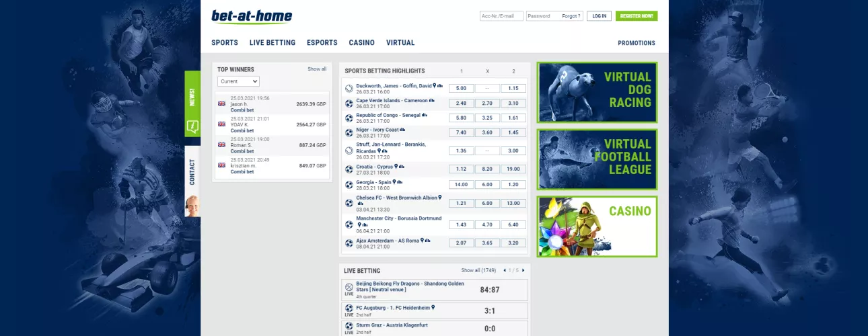The width and height of the screenshot is (868, 336).
Task: Open the Casino menu
Action: pos(362,42)
